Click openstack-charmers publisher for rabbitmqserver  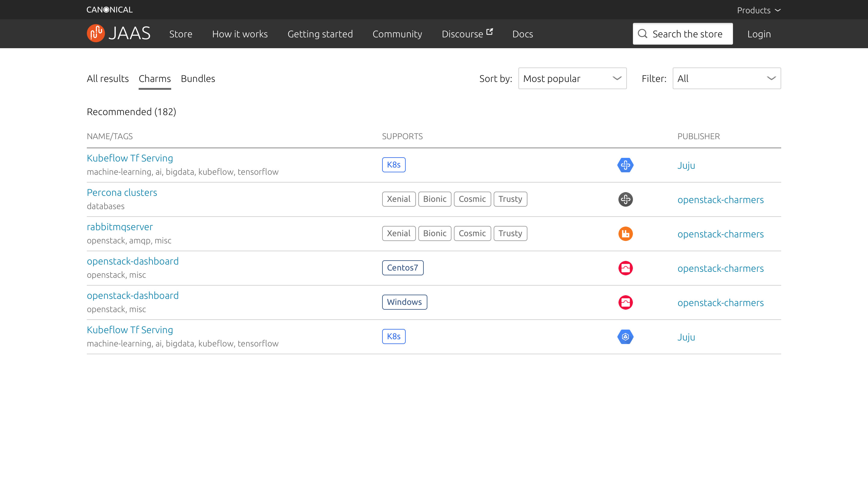(720, 234)
